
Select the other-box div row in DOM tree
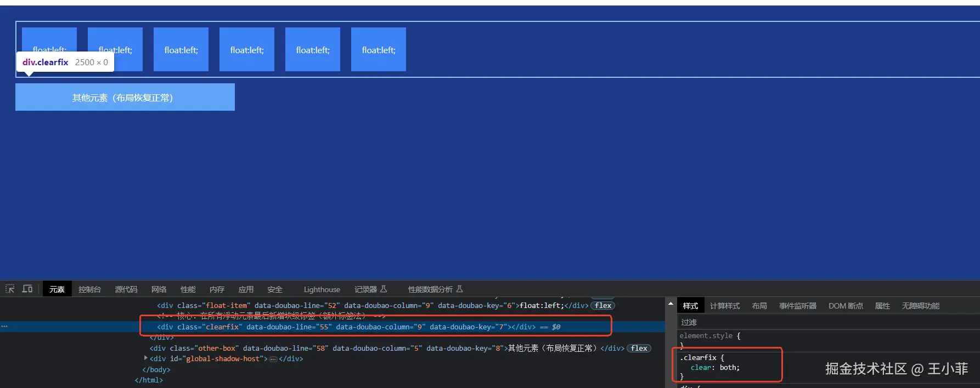(x=333, y=349)
